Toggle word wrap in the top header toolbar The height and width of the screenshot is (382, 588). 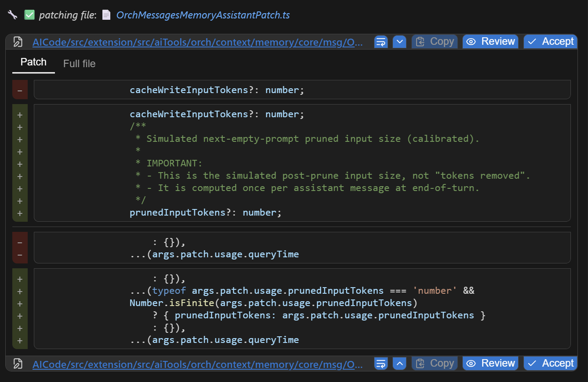381,41
